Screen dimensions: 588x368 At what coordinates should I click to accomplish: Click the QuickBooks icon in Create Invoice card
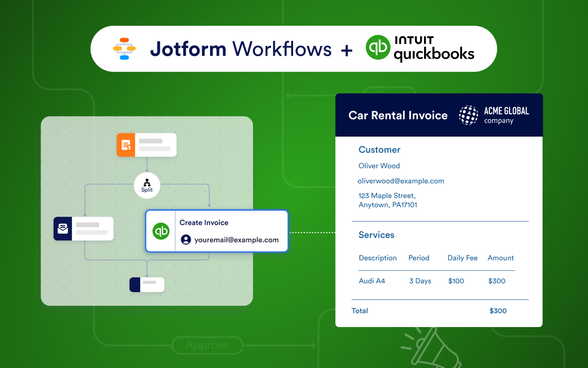(x=161, y=231)
